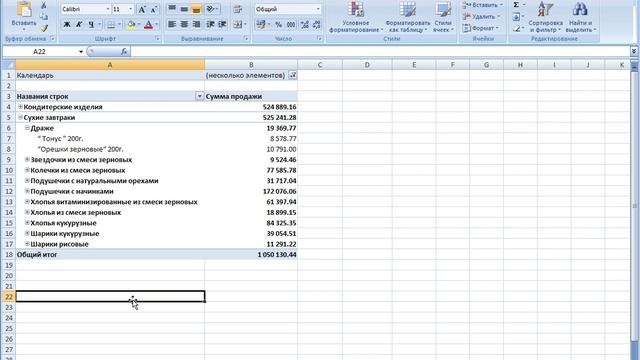
Task: Click cell with value 172 076.06
Action: tap(251, 191)
